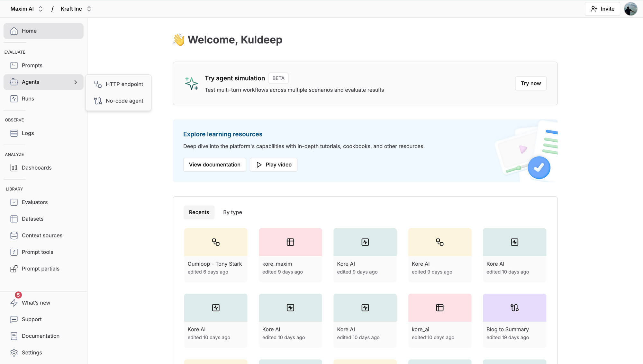Image resolution: width=643 pixels, height=364 pixels.
Task: Open Evaluators checkbox icon
Action: coord(14,202)
